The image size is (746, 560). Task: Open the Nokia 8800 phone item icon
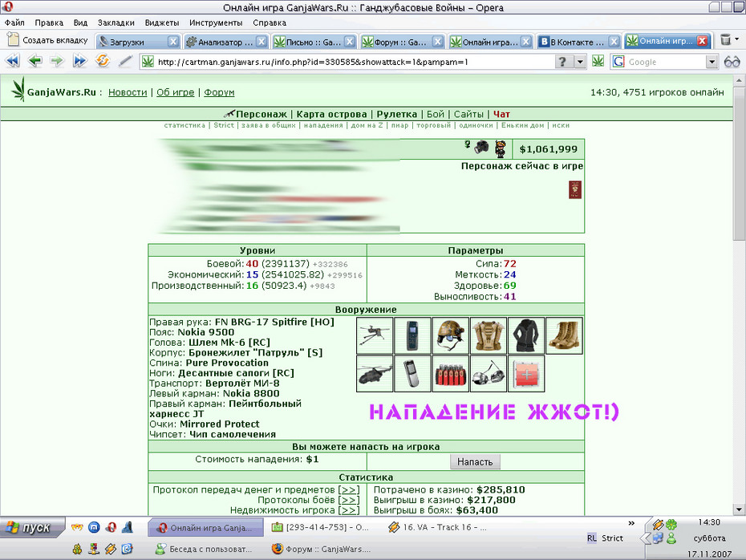click(x=412, y=374)
